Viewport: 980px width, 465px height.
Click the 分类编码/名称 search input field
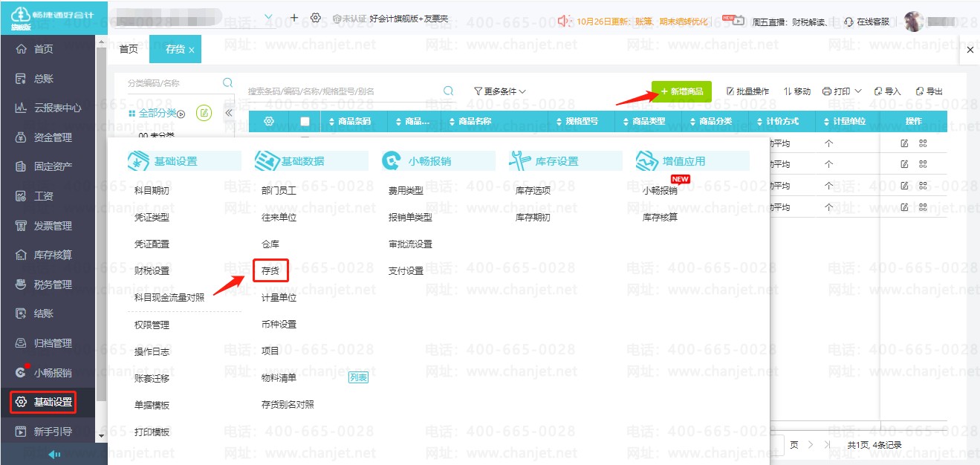pyautogui.click(x=172, y=83)
